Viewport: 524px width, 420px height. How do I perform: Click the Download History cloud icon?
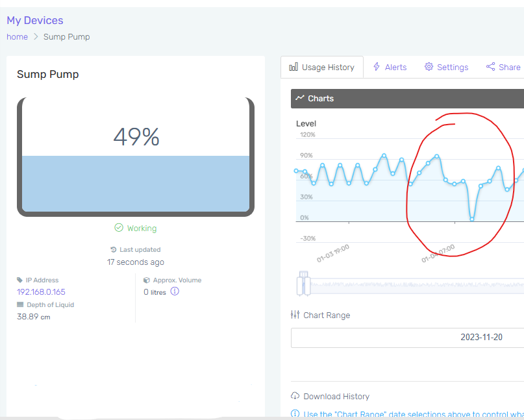[295, 396]
